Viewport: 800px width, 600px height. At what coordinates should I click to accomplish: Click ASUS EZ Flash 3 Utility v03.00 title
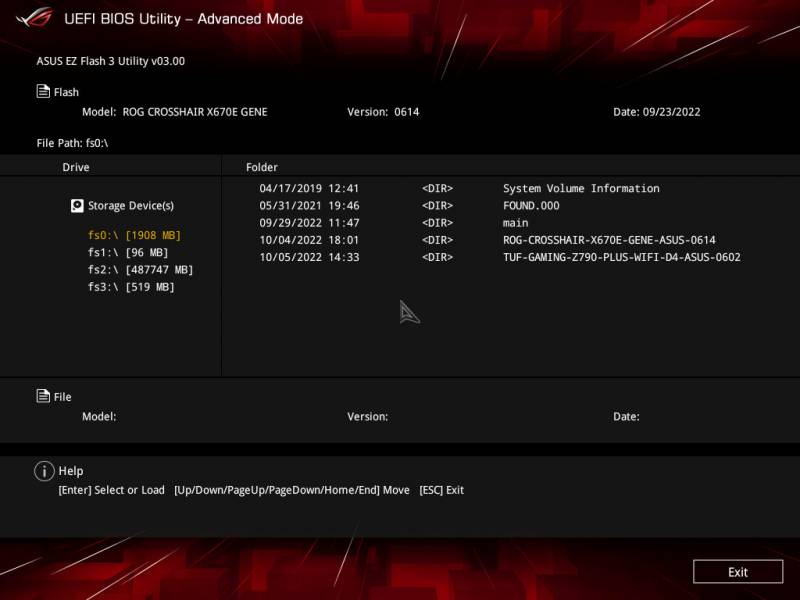[x=111, y=61]
